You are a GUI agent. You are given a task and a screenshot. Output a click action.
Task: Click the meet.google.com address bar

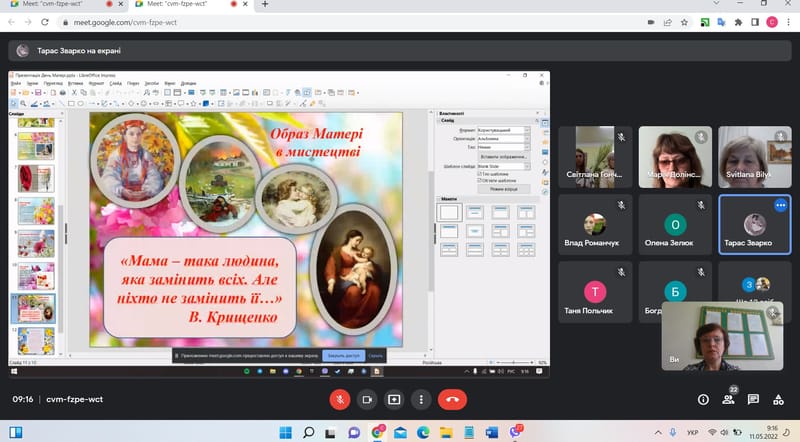click(x=300, y=22)
